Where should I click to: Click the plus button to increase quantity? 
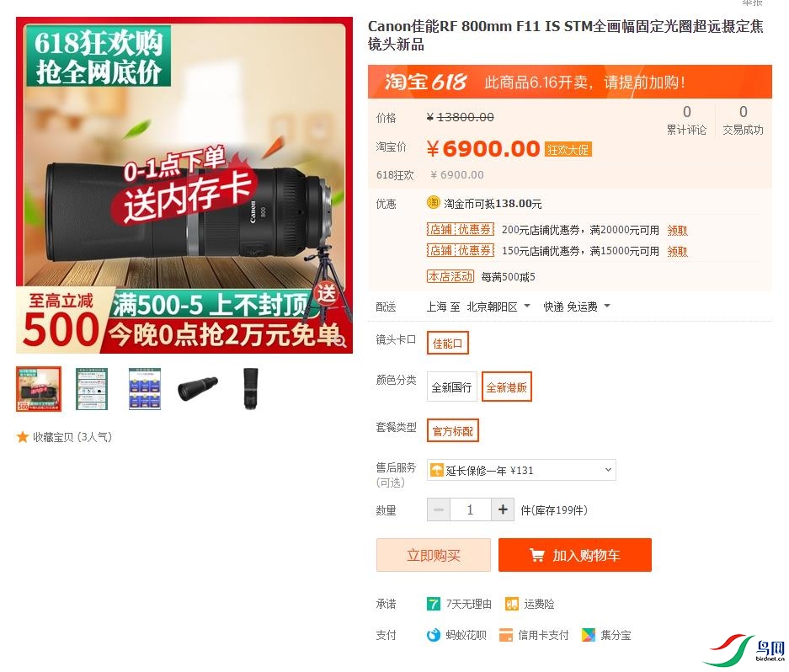(x=503, y=510)
